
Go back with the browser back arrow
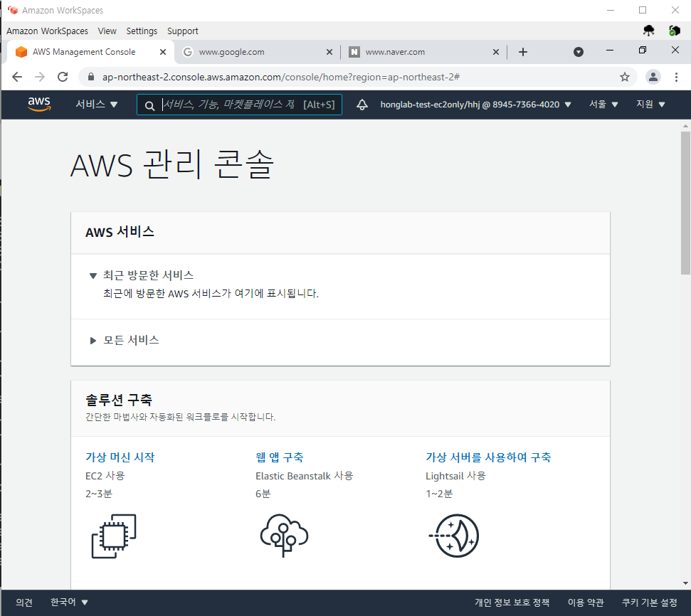point(17,77)
